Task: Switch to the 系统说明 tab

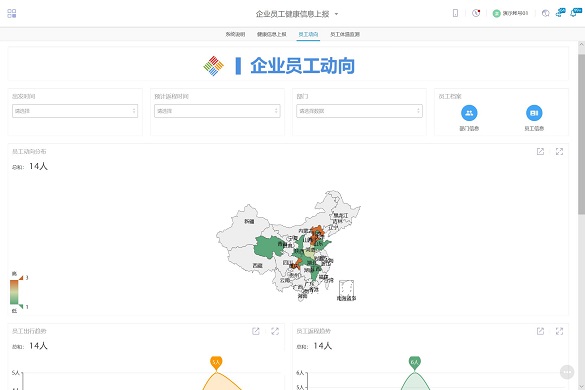Action: [x=235, y=34]
